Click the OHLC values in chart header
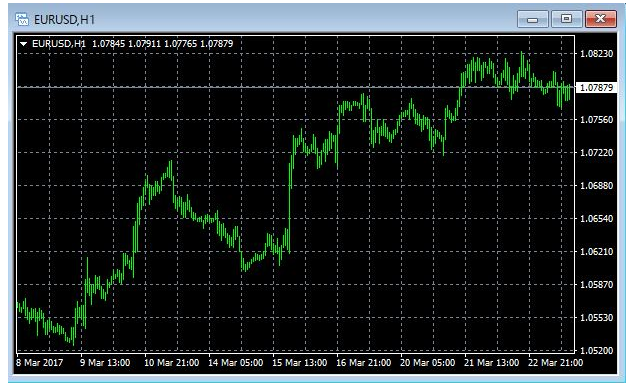 [163, 44]
